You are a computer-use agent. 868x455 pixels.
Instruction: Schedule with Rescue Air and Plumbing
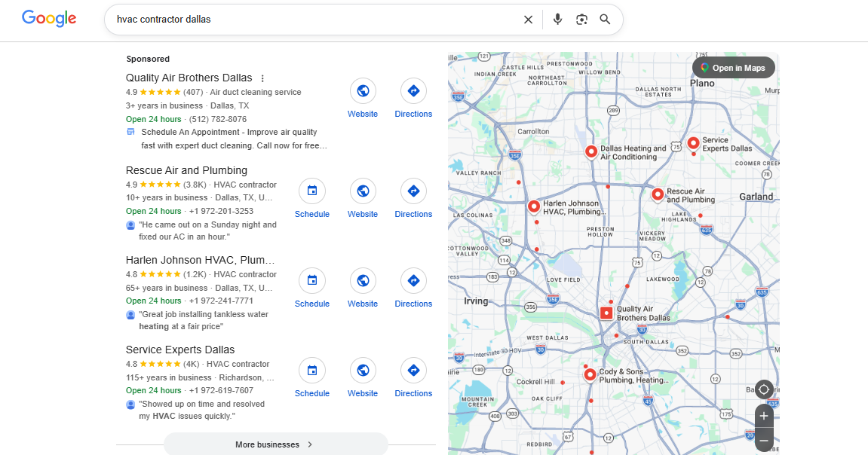coord(312,199)
